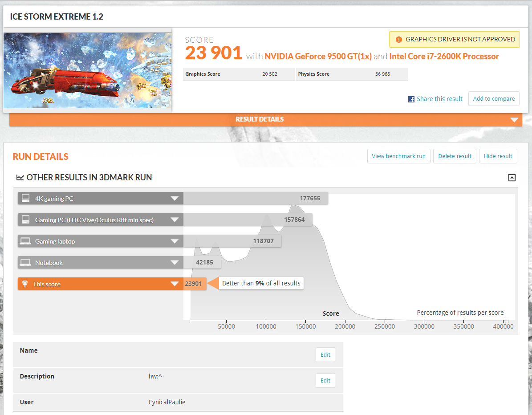Click the warning icon in driver not approved notice

[x=399, y=40]
